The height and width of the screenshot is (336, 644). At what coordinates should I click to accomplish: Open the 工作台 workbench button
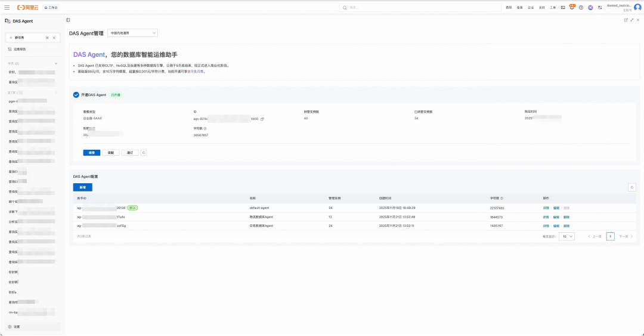51,7
